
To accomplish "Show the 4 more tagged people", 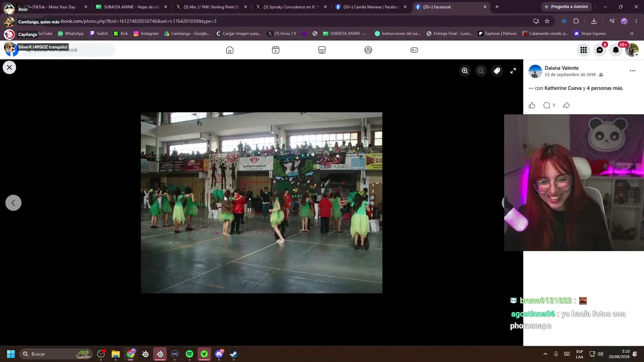I will click(605, 88).
